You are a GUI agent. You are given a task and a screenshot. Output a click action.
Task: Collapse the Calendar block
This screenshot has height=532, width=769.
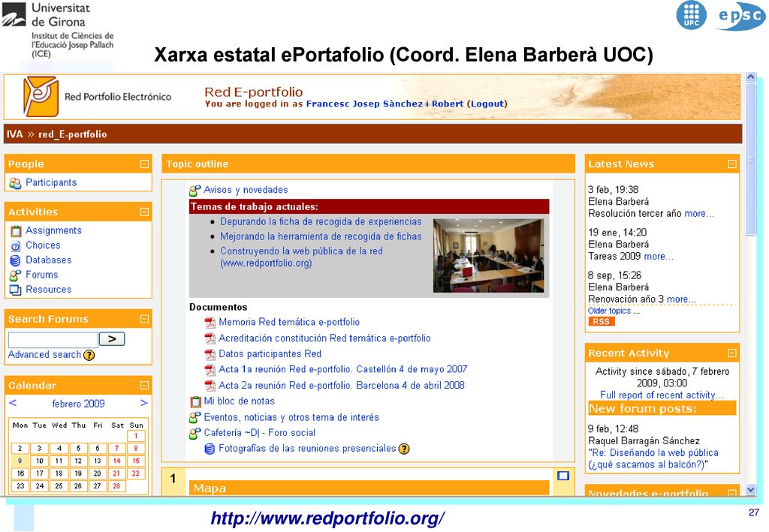144,386
